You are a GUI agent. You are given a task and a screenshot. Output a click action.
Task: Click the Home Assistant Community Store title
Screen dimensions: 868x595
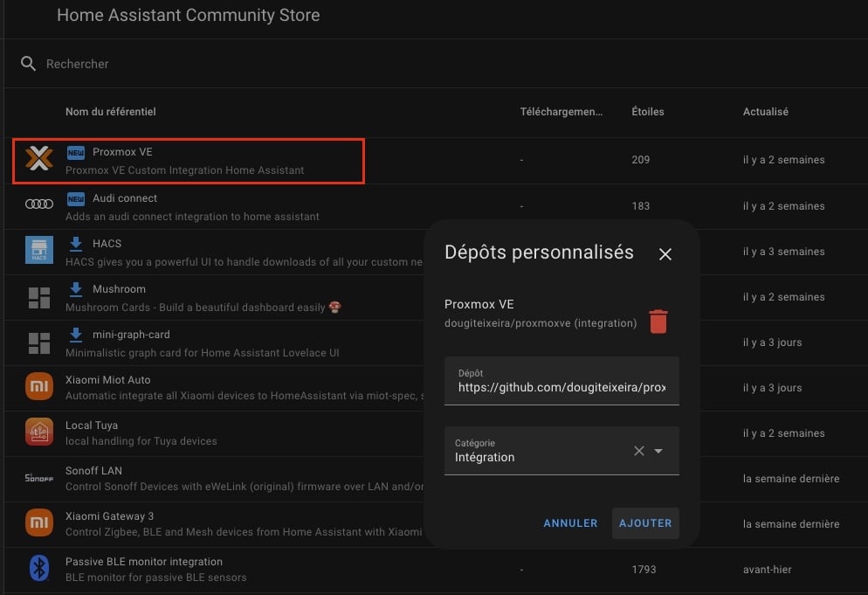(x=189, y=15)
